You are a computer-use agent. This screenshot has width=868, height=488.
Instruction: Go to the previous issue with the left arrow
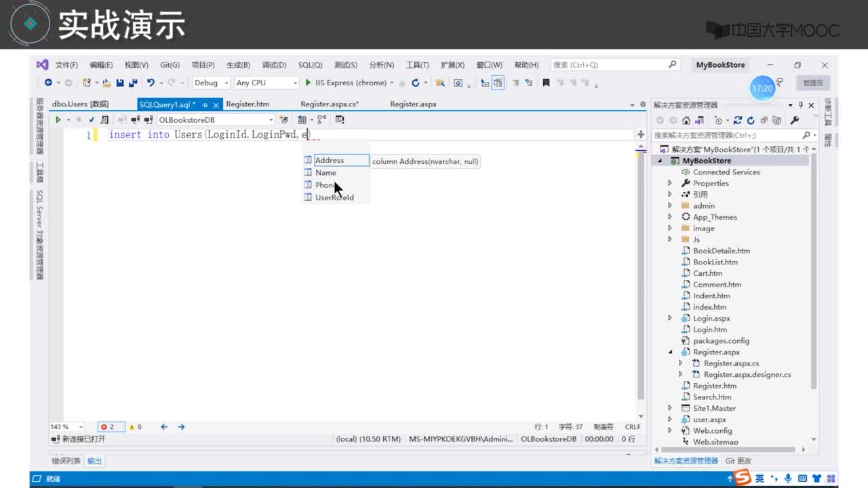(164, 427)
